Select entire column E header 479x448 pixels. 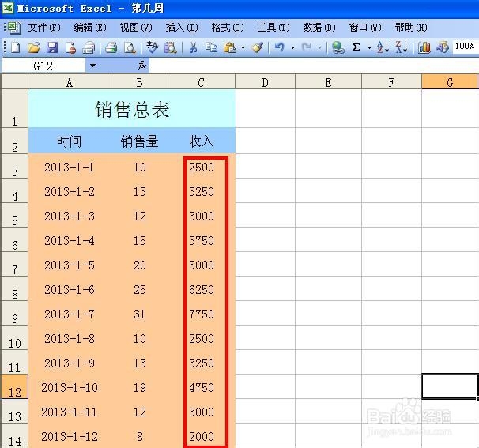click(x=328, y=82)
